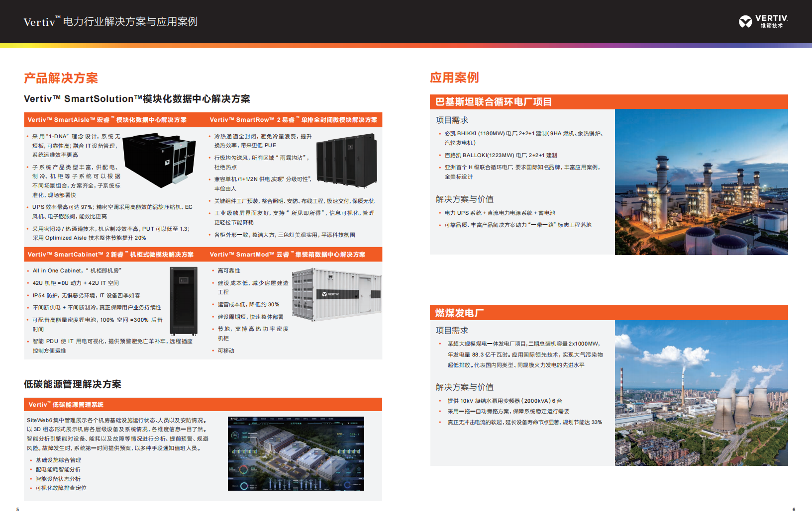
Task: Open the SmartMod container data center image
Action: (336, 294)
